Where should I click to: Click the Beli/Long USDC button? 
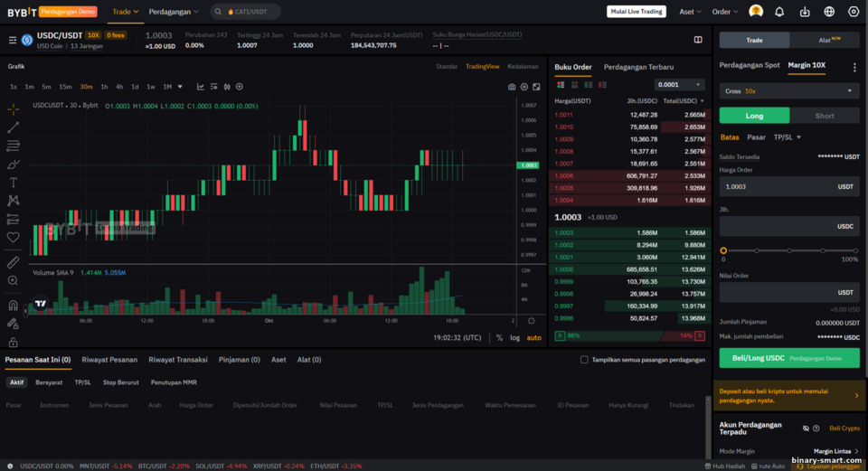[789, 358]
